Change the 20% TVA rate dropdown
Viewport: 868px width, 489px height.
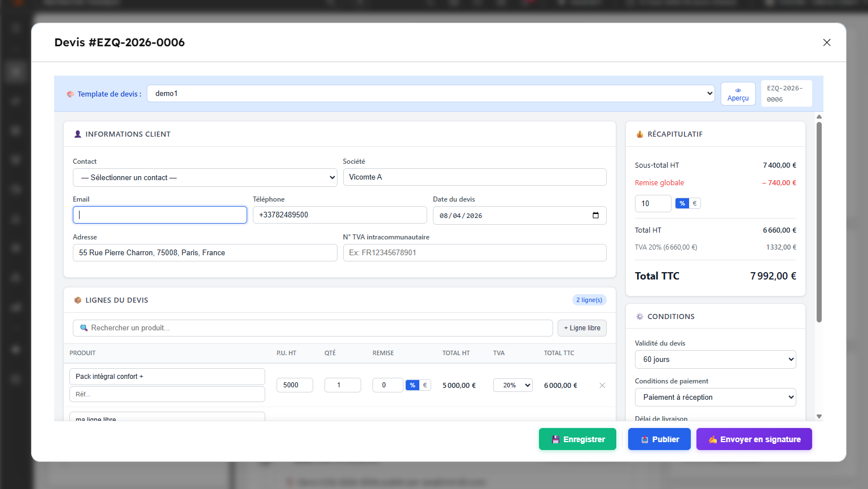(x=512, y=385)
